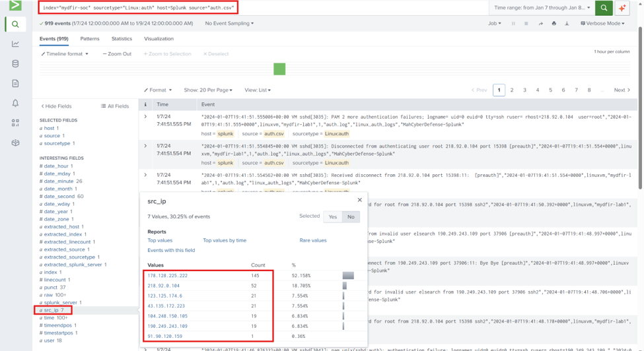Image resolution: width=644 pixels, height=351 pixels.
Task: Filter on src_ip value 178.128.225.222
Action: (x=167, y=276)
